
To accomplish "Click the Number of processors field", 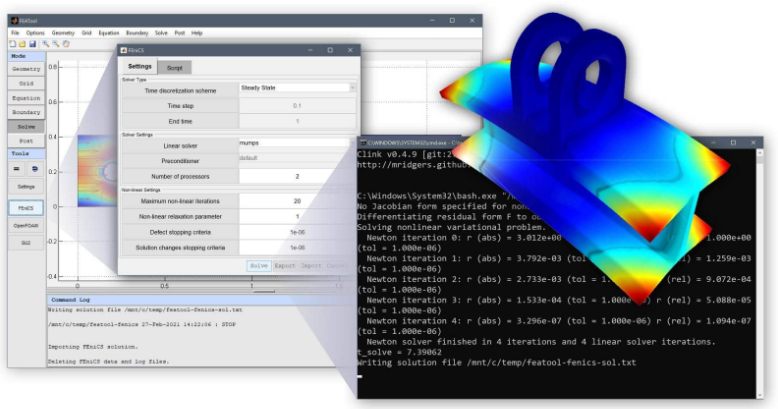I will (x=296, y=176).
